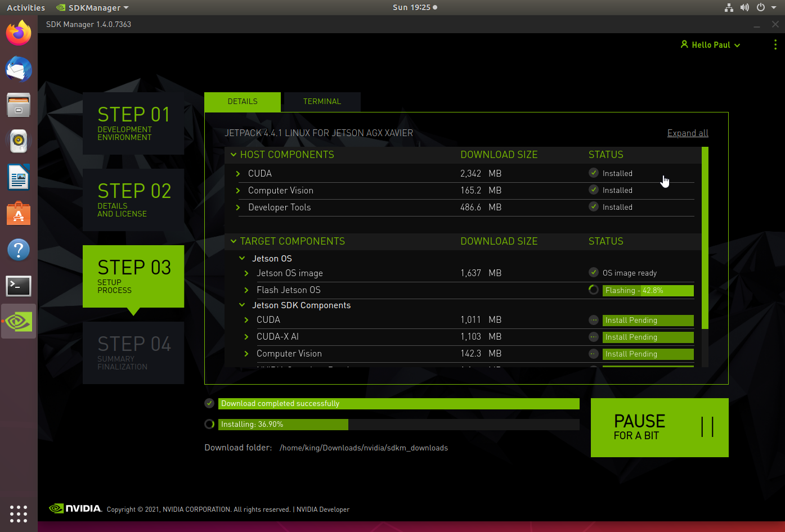Click Developer Tools Installed checkmark icon
This screenshot has height=532, width=785.
(594, 207)
